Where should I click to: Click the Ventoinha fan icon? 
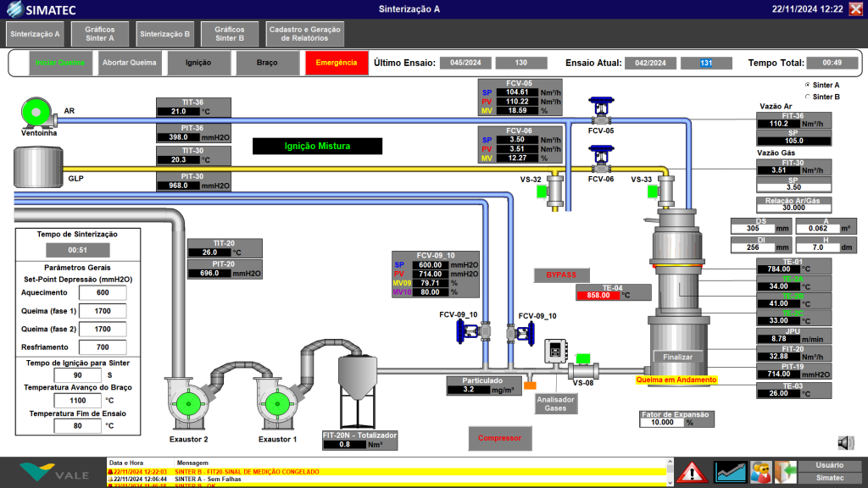(37, 112)
